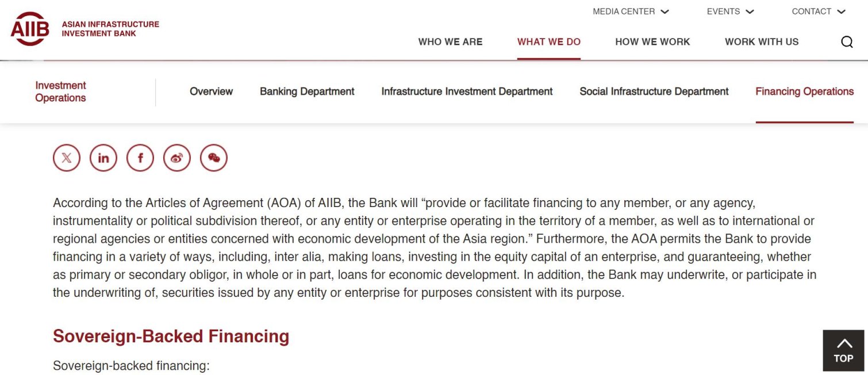Open the How We Work menu
The image size is (868, 375).
pyautogui.click(x=652, y=42)
